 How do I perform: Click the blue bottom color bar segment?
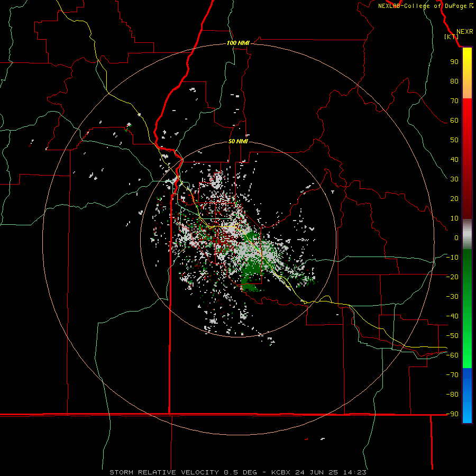pos(467,396)
